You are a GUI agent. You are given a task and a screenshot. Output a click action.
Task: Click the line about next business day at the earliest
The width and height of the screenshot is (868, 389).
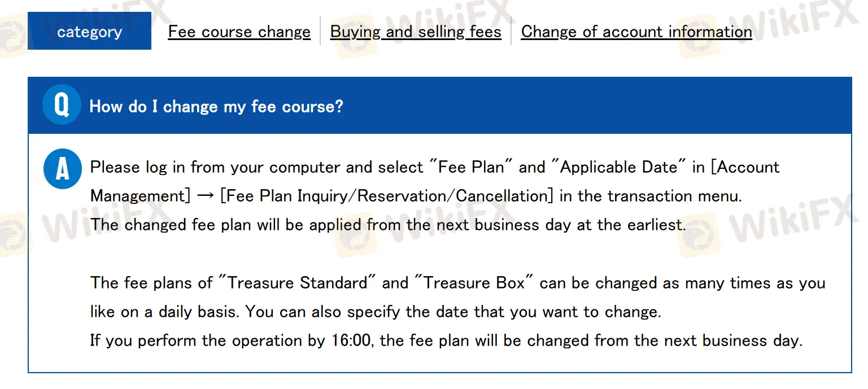pyautogui.click(x=388, y=225)
